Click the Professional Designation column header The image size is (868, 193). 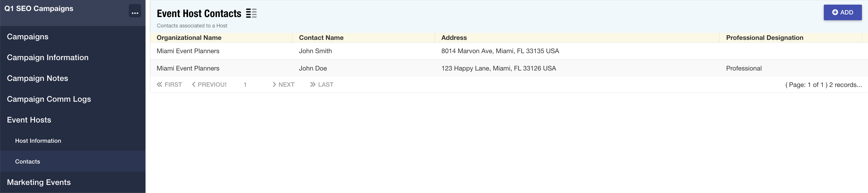click(x=765, y=38)
